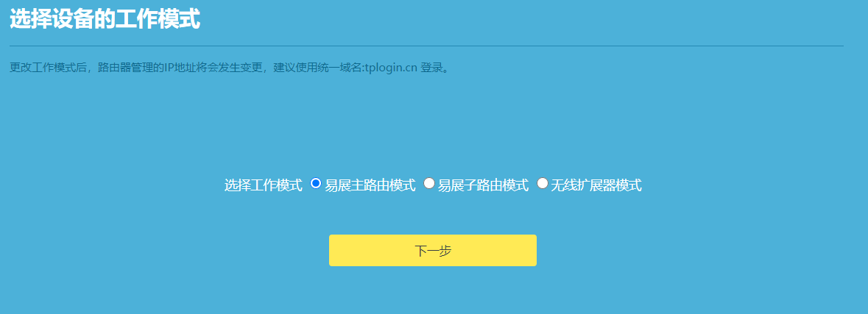Enable the 无线扩展器模式 radio option
The image size is (868, 314).
[x=543, y=183]
